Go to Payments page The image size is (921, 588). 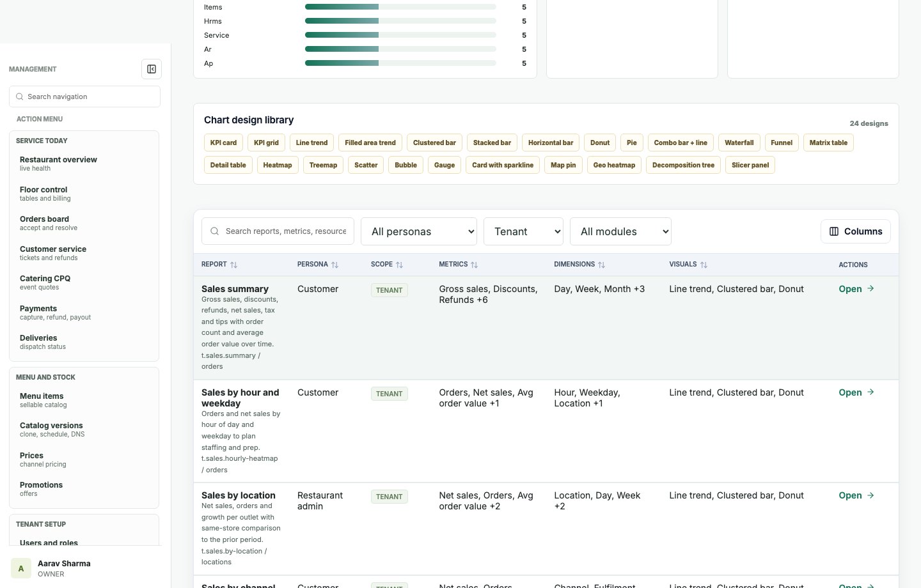(x=84, y=313)
